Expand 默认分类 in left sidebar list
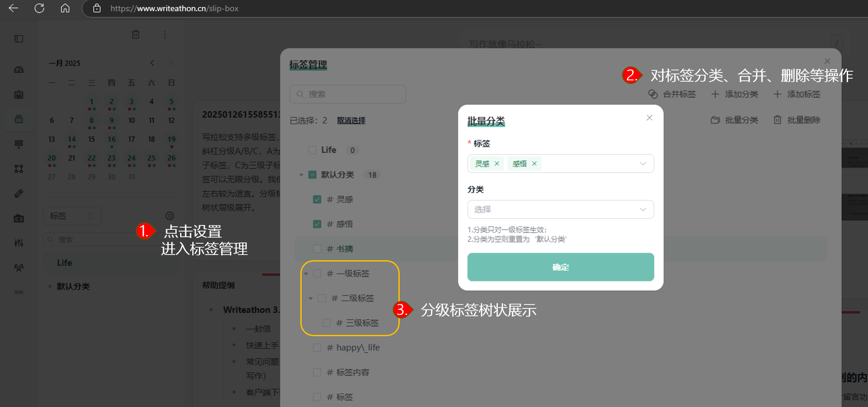This screenshot has width=868, height=407. [x=50, y=286]
